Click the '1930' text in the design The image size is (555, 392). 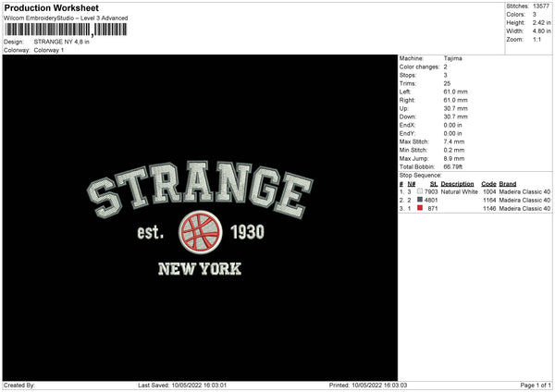(247, 232)
